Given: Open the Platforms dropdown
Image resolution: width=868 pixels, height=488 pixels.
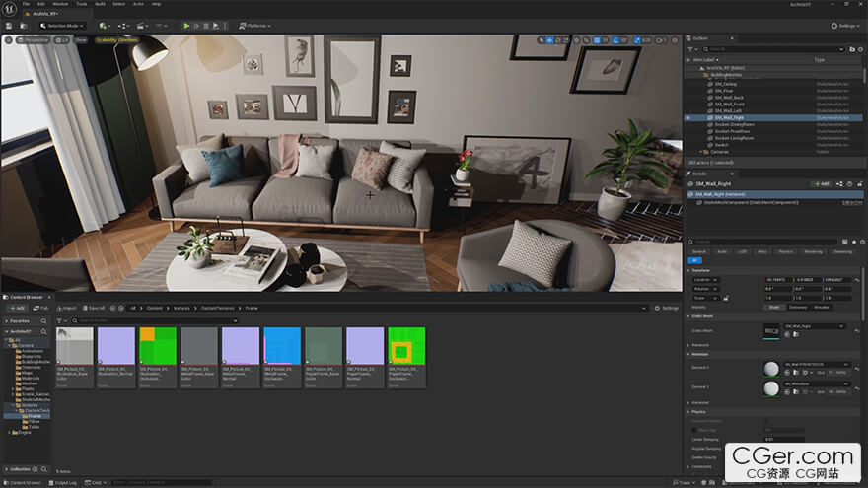Looking at the screenshot, I should pos(253,25).
